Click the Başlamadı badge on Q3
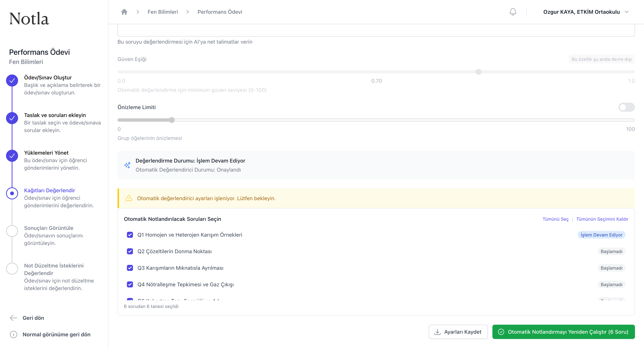The image size is (644, 348). pyautogui.click(x=611, y=268)
